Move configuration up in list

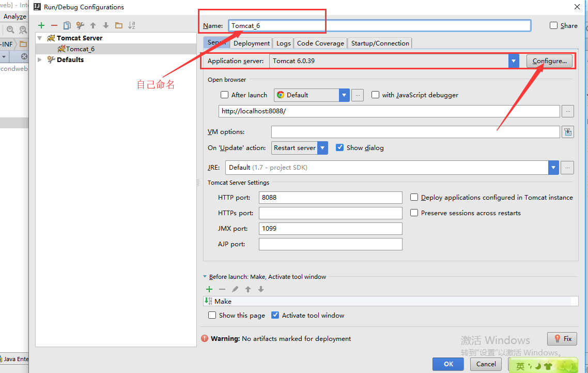pyautogui.click(x=93, y=25)
